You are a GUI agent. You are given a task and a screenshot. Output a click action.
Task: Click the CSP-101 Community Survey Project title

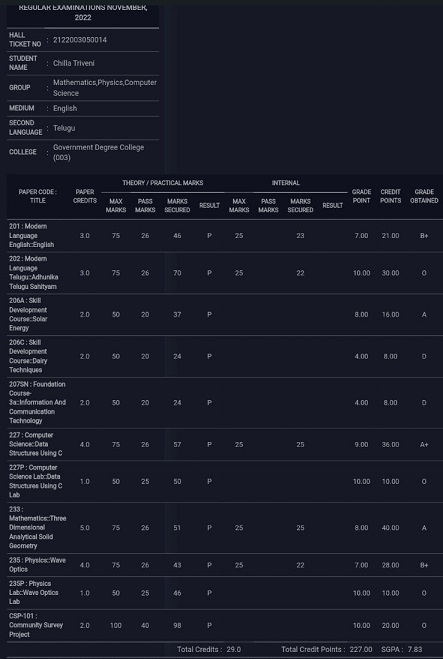(x=36, y=625)
